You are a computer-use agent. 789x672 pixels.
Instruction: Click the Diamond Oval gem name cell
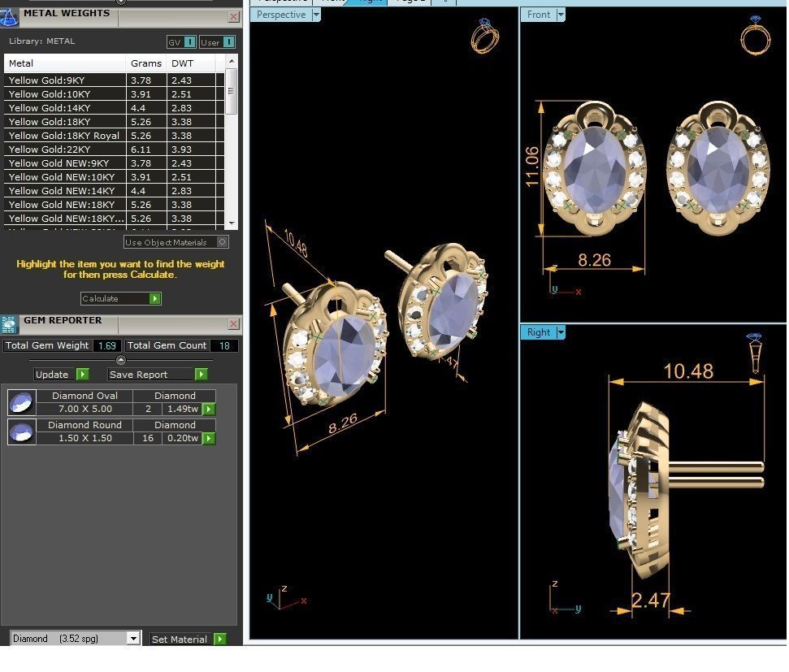pos(85,396)
